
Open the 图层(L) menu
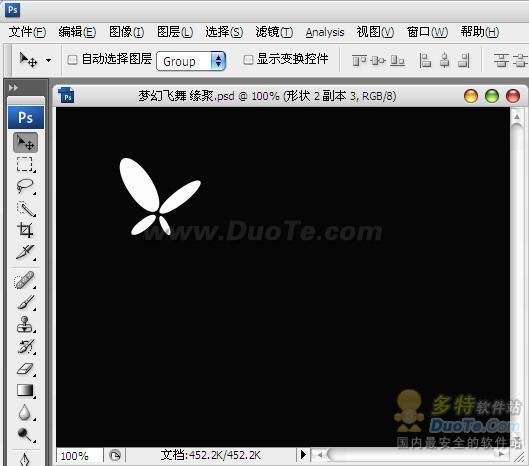tap(175, 32)
